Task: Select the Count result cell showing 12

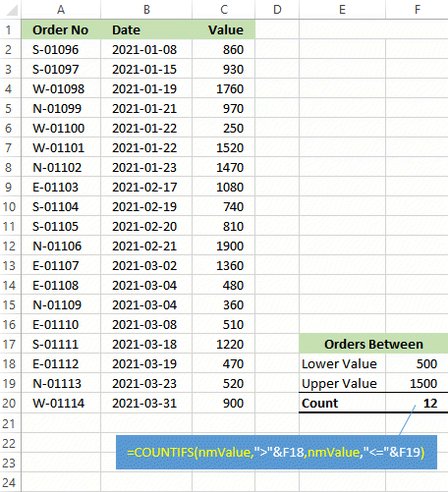Action: coord(417,403)
